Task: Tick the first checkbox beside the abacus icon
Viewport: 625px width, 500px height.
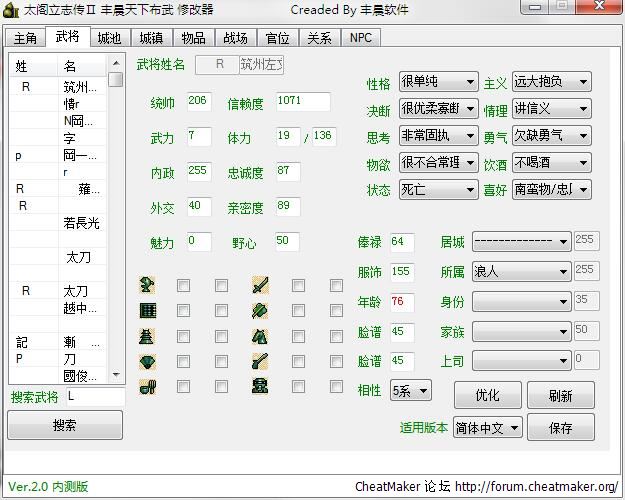Action: (184, 311)
